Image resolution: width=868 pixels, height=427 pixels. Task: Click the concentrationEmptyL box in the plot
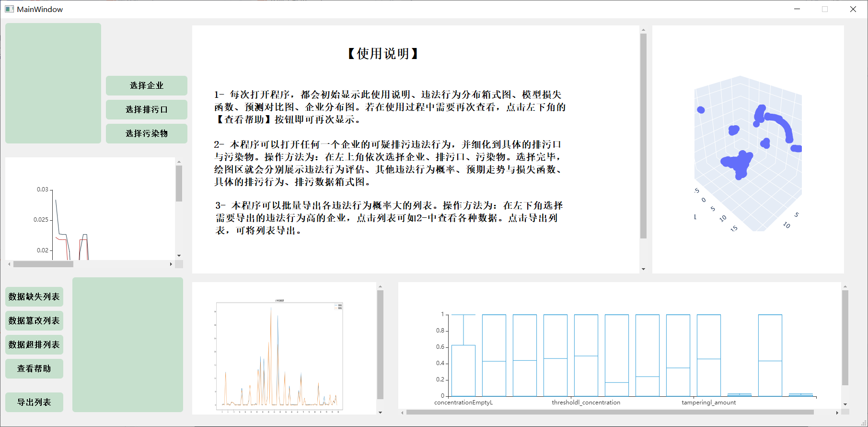coord(463,370)
